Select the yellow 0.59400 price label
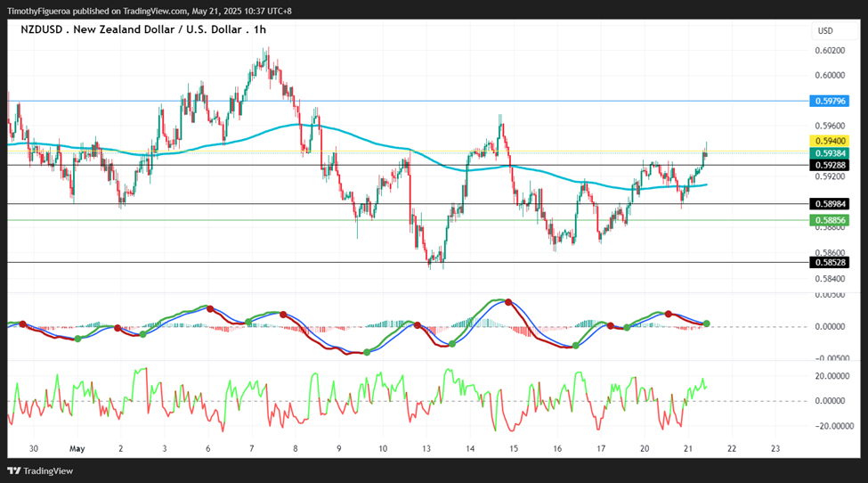This screenshot has height=483, width=868. [x=829, y=141]
